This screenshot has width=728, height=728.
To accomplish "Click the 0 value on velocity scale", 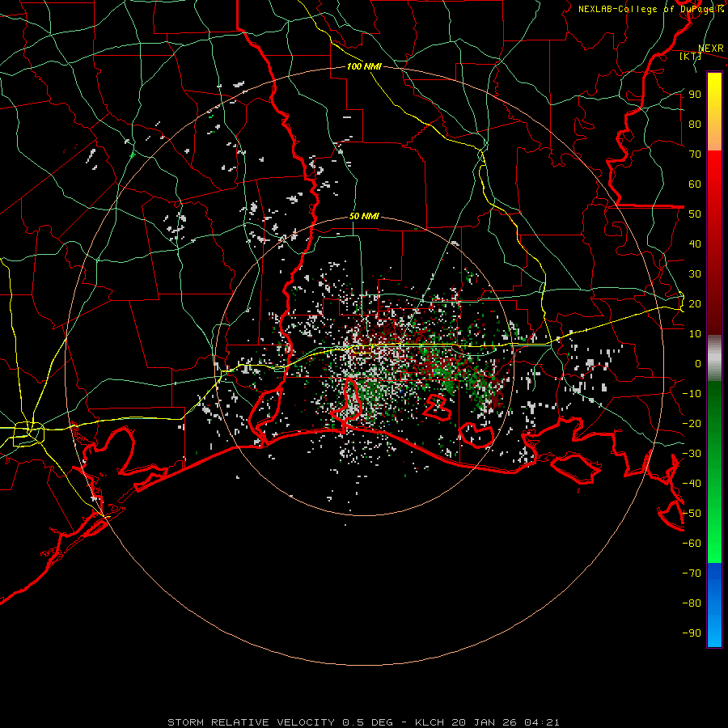I will pos(698,364).
